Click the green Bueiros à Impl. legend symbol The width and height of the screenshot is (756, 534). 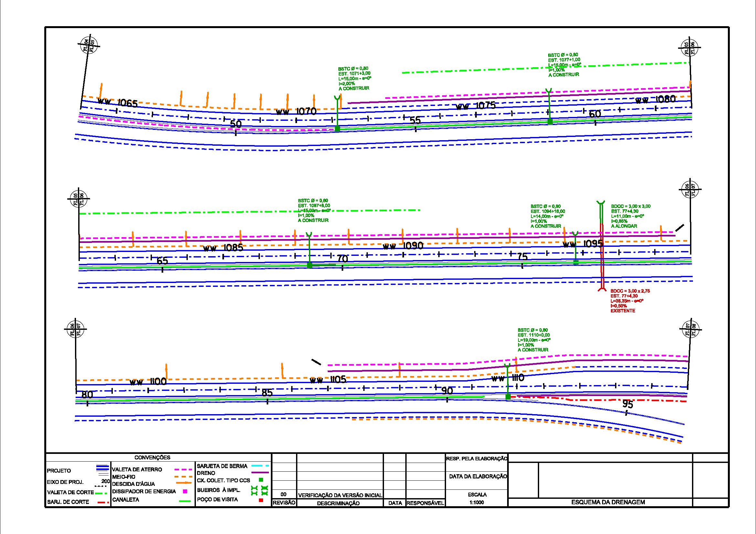[260, 491]
